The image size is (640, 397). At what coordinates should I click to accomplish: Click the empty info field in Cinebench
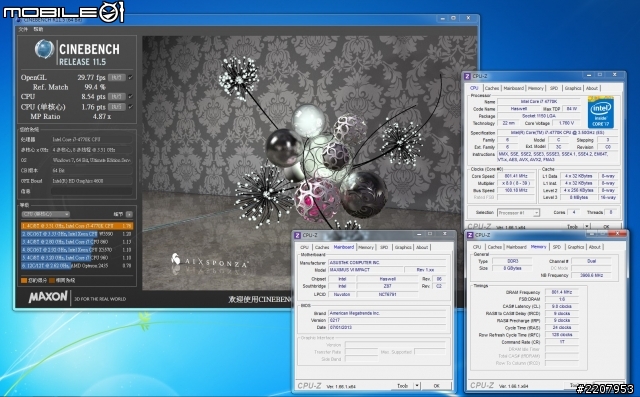[91, 191]
